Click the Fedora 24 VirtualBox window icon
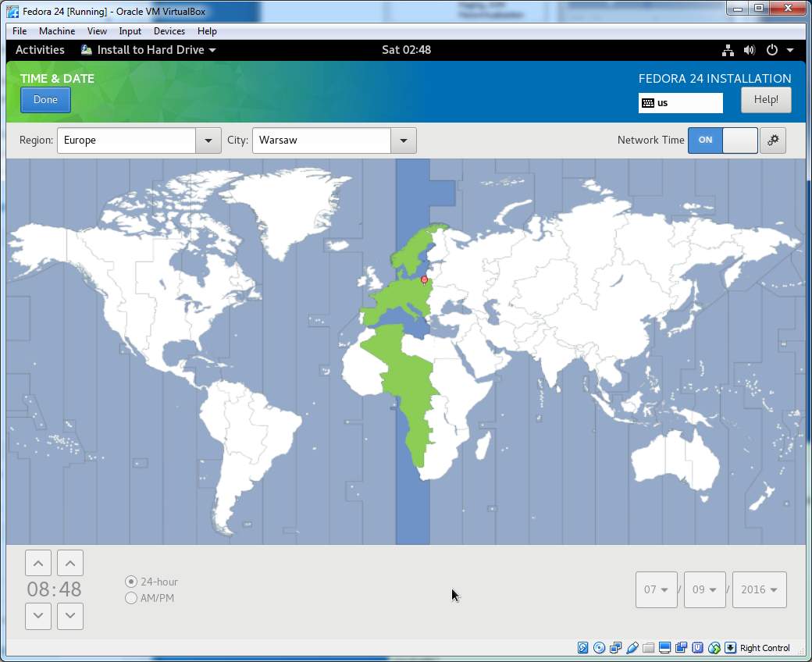Screen dimensions: 812x662 13,12
